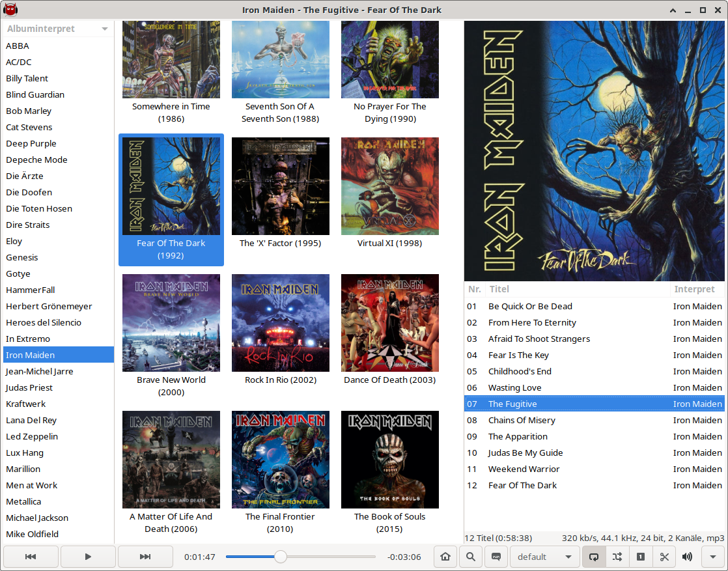
Task: Open Virtual XI album cover
Action: pos(390,186)
